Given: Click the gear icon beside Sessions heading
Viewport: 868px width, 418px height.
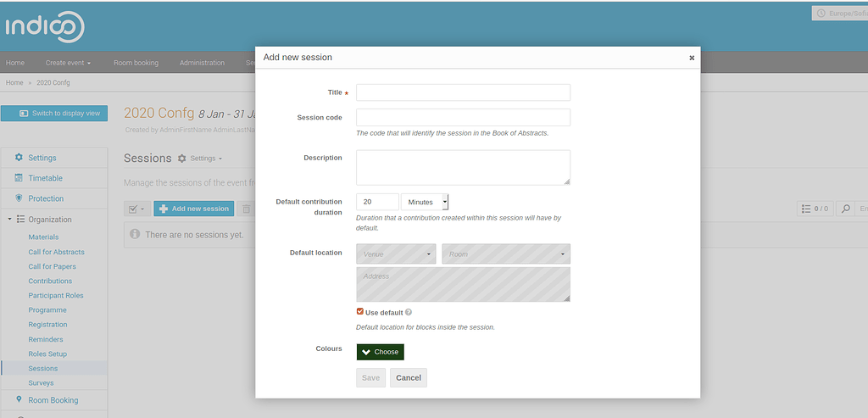Looking at the screenshot, I should point(182,159).
